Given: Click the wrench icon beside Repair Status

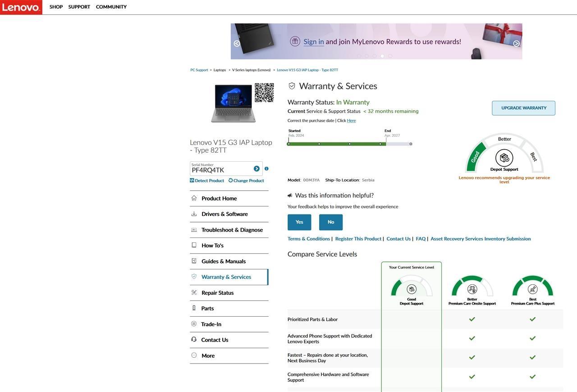Looking at the screenshot, I should coord(194,292).
